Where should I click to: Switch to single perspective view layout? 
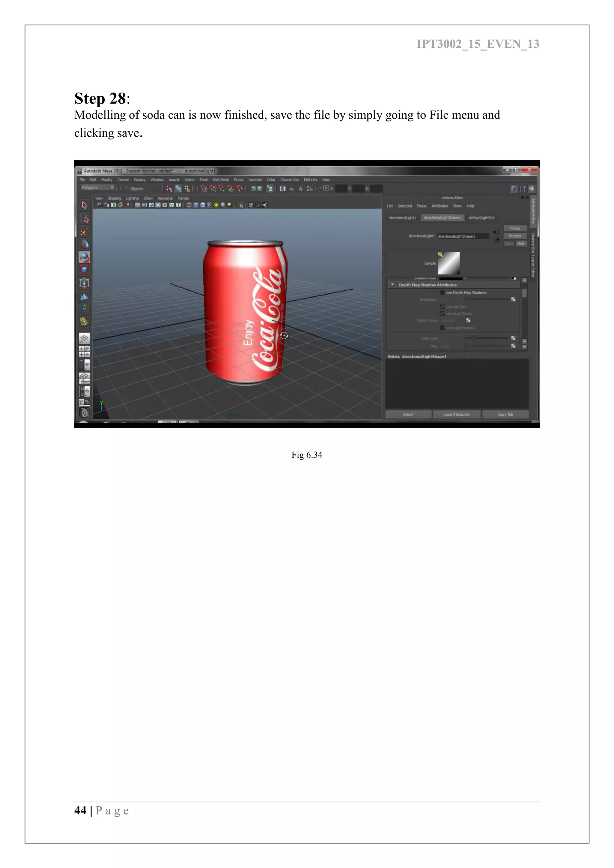(x=84, y=339)
